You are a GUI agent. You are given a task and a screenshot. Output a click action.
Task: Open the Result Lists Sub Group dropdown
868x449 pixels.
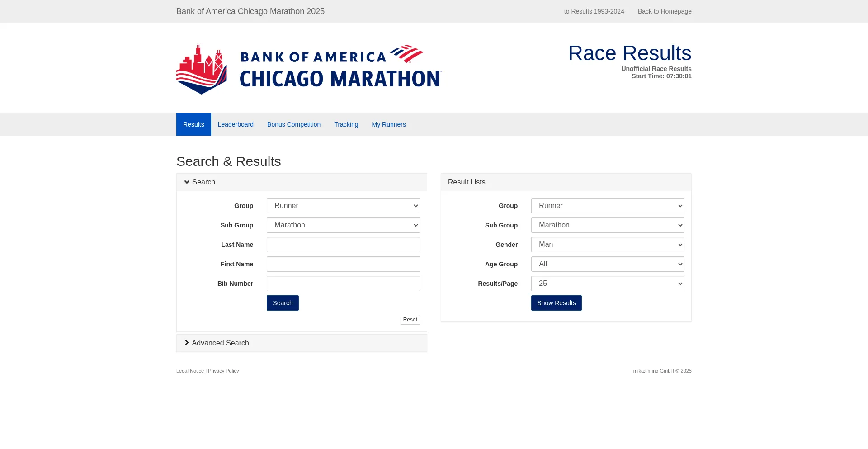pos(607,225)
